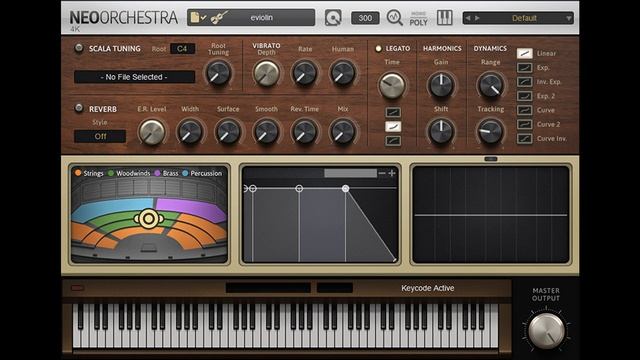Click the Reverb Mix knob
640x360 pixels.
pyautogui.click(x=343, y=132)
